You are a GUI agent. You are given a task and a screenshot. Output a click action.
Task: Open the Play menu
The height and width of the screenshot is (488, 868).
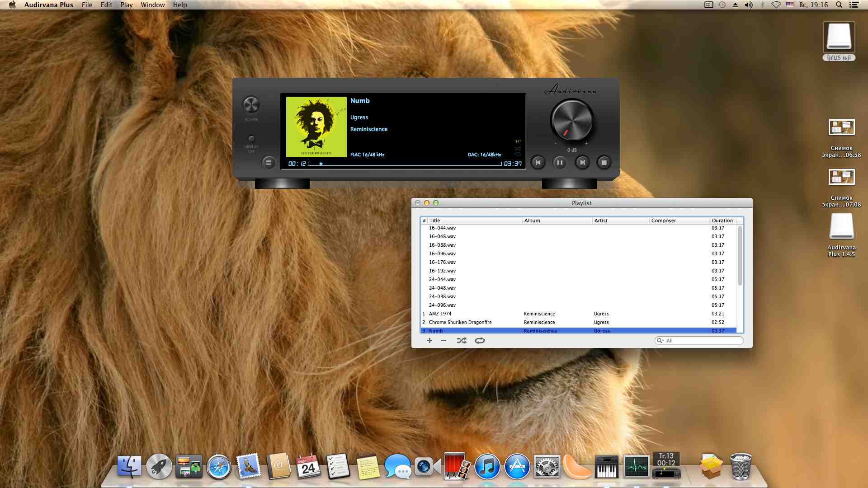(126, 5)
